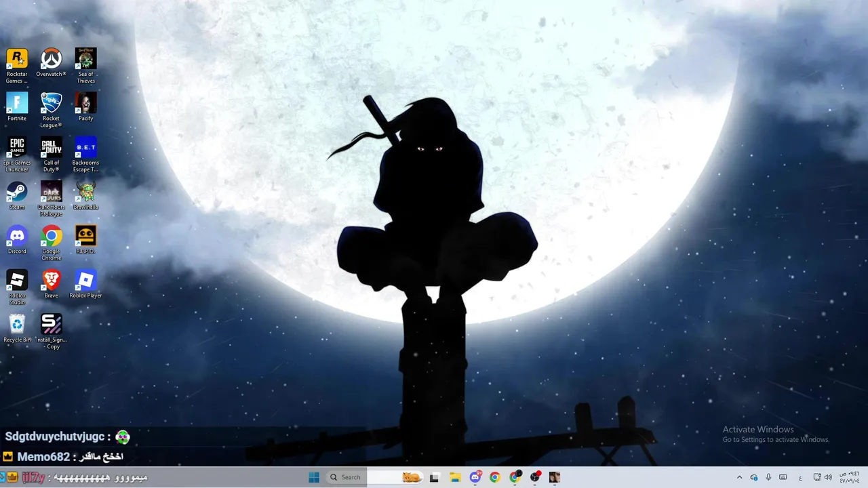Select the Call of Duty desktop icon
868x488 pixels.
click(x=51, y=154)
